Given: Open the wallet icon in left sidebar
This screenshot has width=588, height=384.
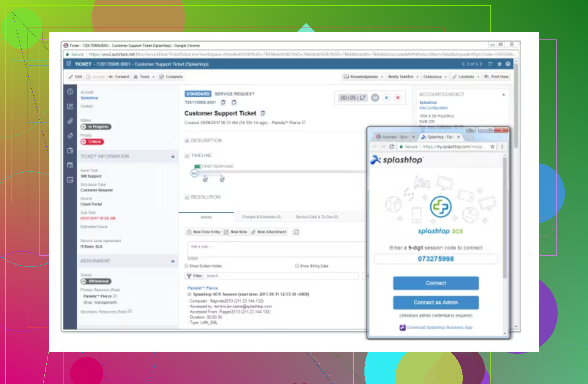Looking at the screenshot, I should click(70, 150).
